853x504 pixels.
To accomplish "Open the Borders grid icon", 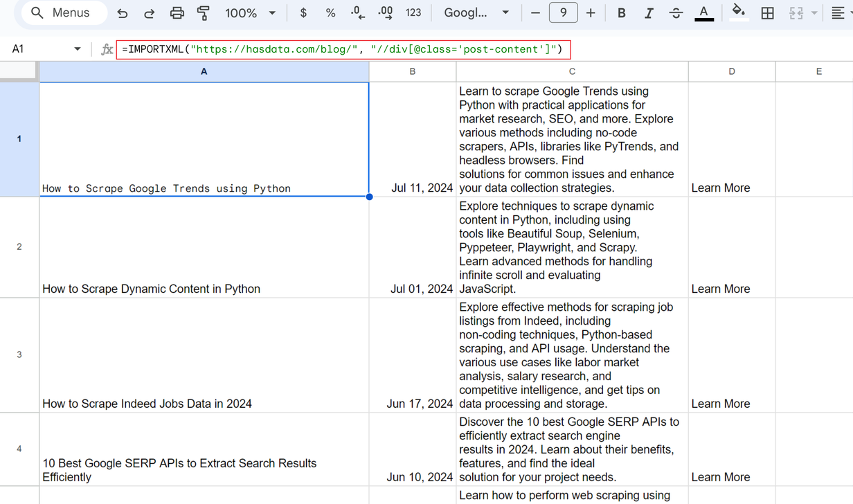I will 767,13.
